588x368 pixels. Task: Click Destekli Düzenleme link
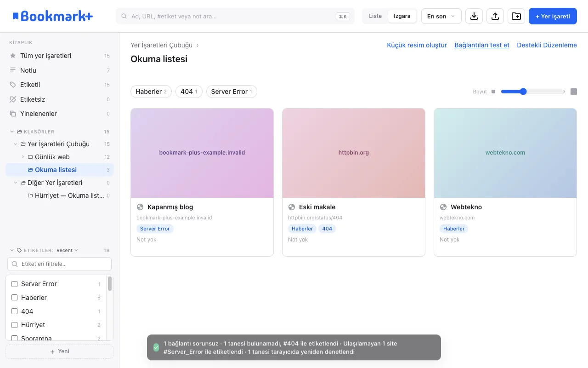click(547, 45)
